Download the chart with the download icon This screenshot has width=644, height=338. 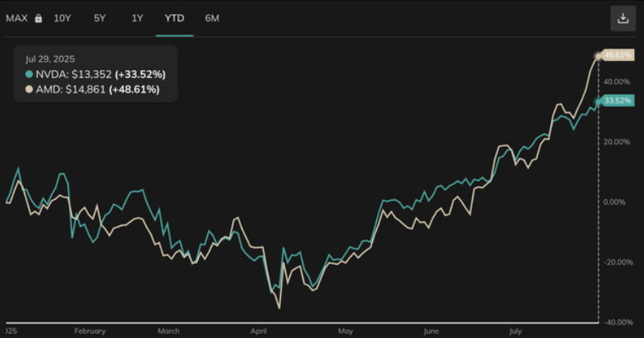pyautogui.click(x=622, y=19)
